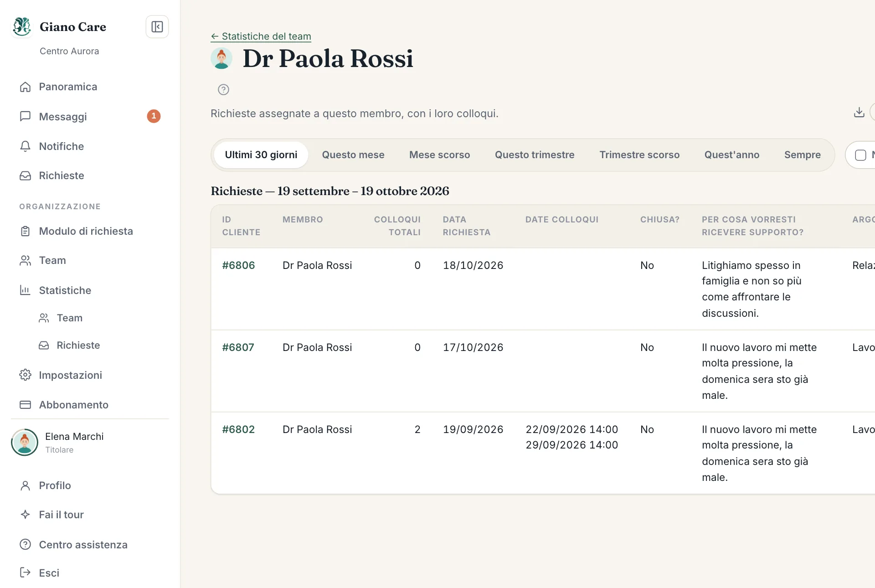Click the 18/10/2026 request date
This screenshot has width=875, height=588.
point(473,265)
